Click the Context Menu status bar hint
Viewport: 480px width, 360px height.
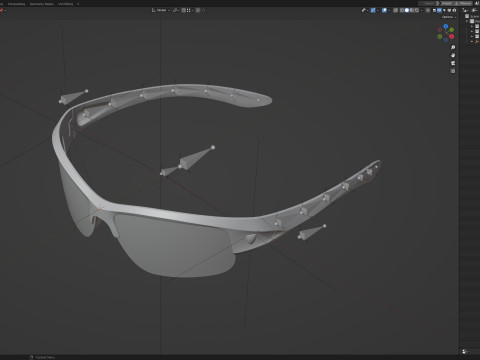(x=42, y=357)
